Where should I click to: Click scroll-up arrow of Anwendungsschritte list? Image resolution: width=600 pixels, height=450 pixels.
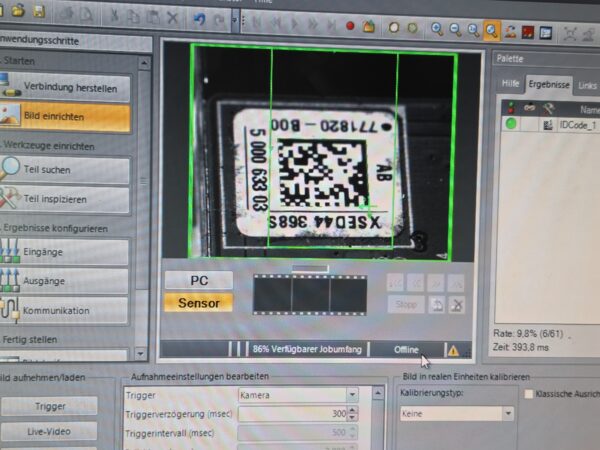(144, 63)
